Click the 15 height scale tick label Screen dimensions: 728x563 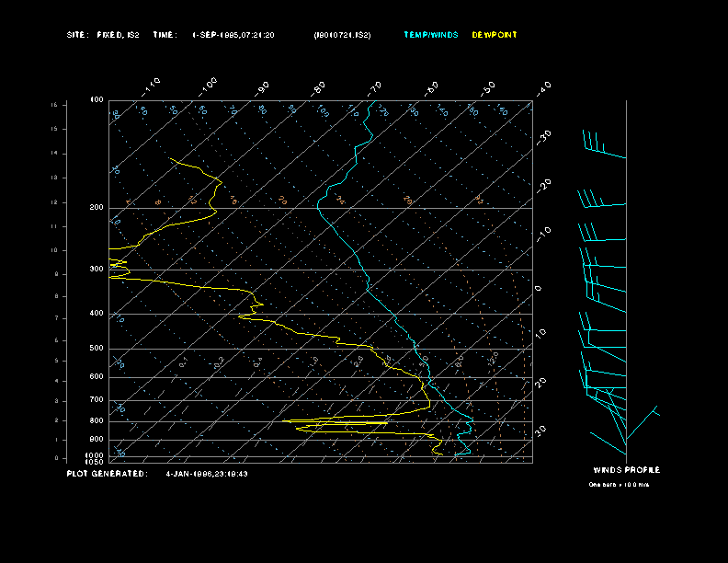54,129
